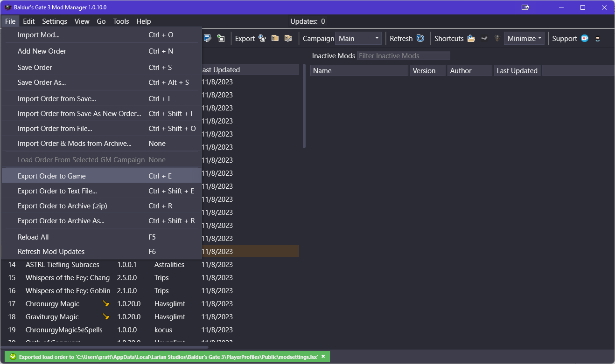Select Import Order & Mods from Archive...
This screenshot has width=615, height=364.
click(102, 144)
